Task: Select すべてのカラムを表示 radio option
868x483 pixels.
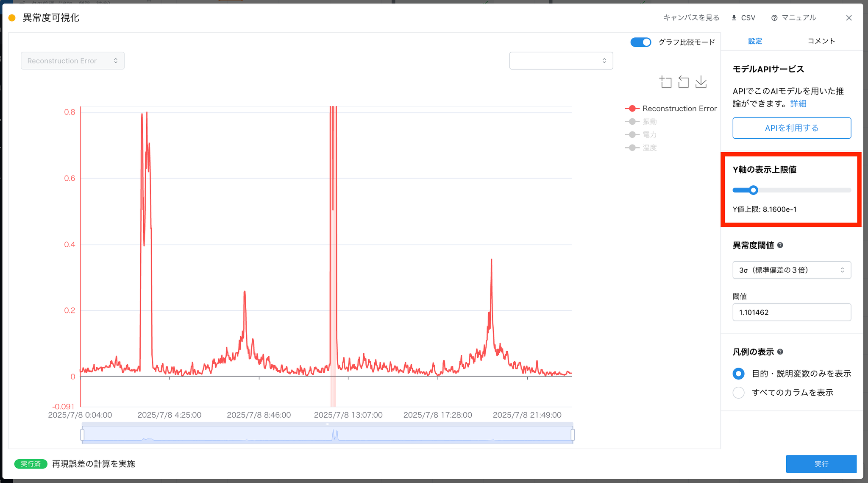Action: (x=738, y=393)
